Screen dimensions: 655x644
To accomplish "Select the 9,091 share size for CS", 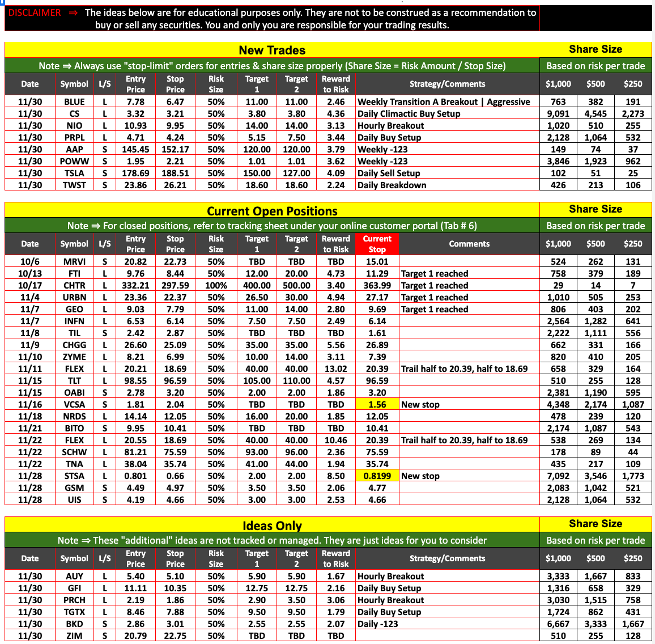I will click(558, 114).
